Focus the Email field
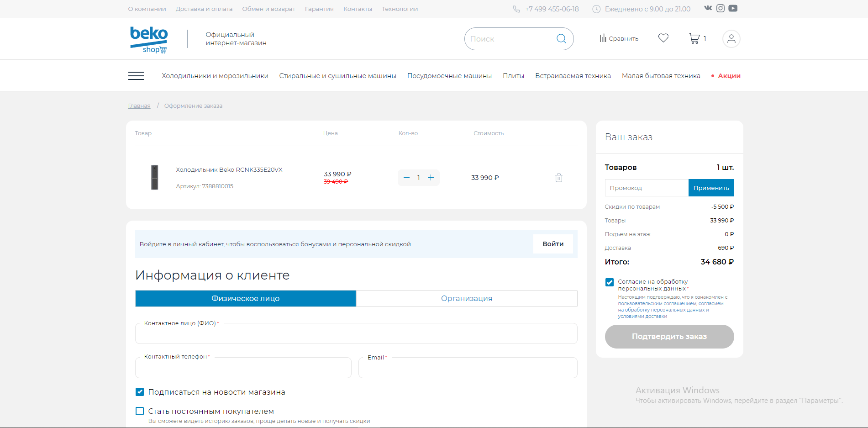This screenshot has height=428, width=868. tap(468, 368)
